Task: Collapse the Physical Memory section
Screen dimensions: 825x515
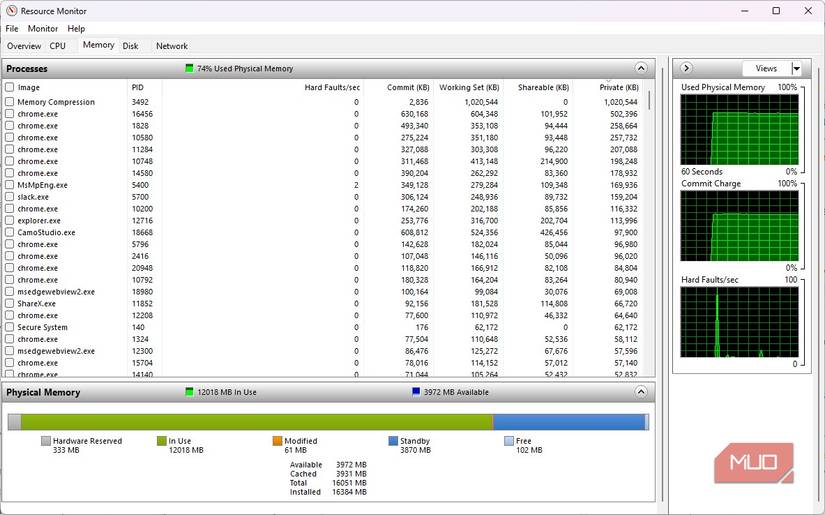Action: (641, 392)
